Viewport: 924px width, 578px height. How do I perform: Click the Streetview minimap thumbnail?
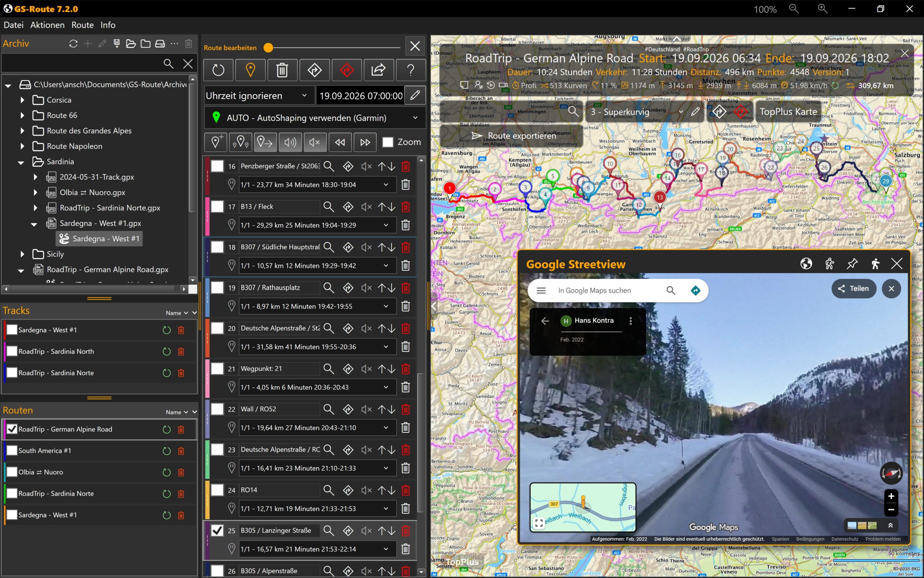point(583,507)
